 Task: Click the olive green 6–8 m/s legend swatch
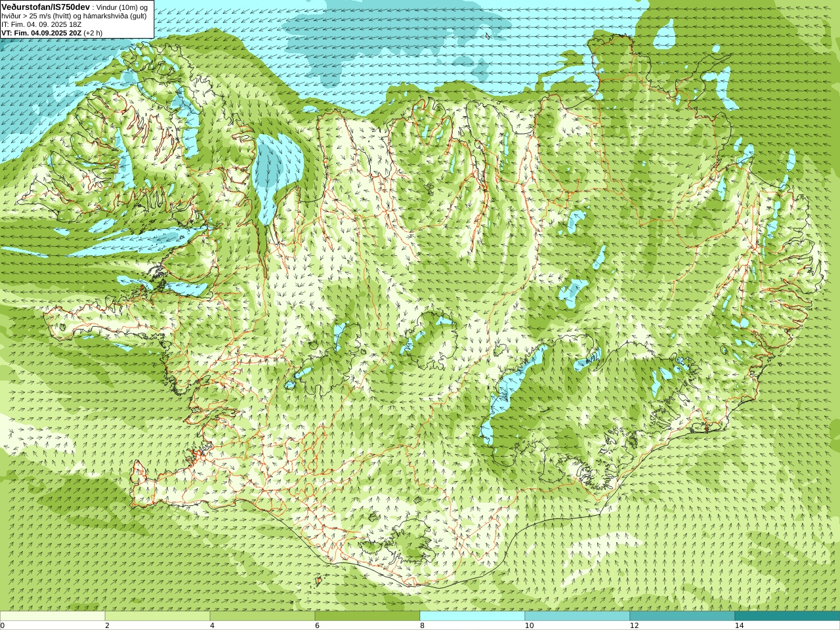coord(367,616)
